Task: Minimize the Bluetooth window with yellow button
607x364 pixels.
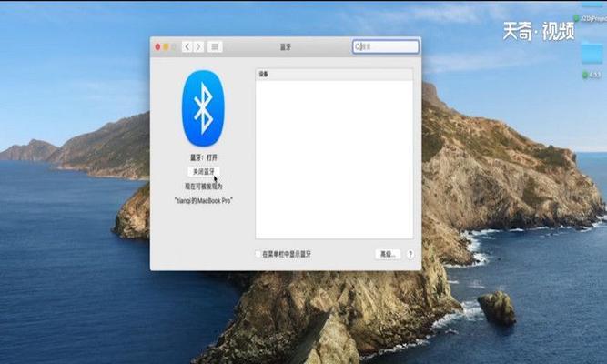Action: [166, 46]
